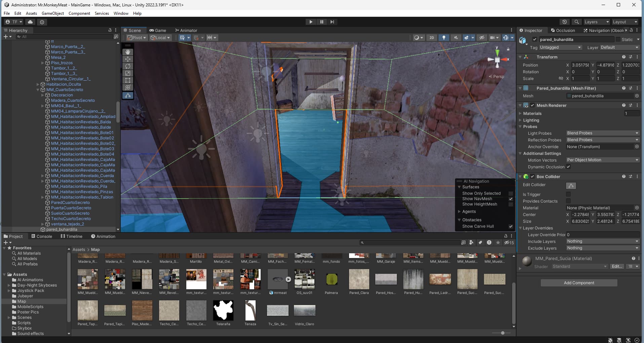Select the Rotate tool in Scene toolbar
This screenshot has width=644, height=343.
pyautogui.click(x=128, y=66)
